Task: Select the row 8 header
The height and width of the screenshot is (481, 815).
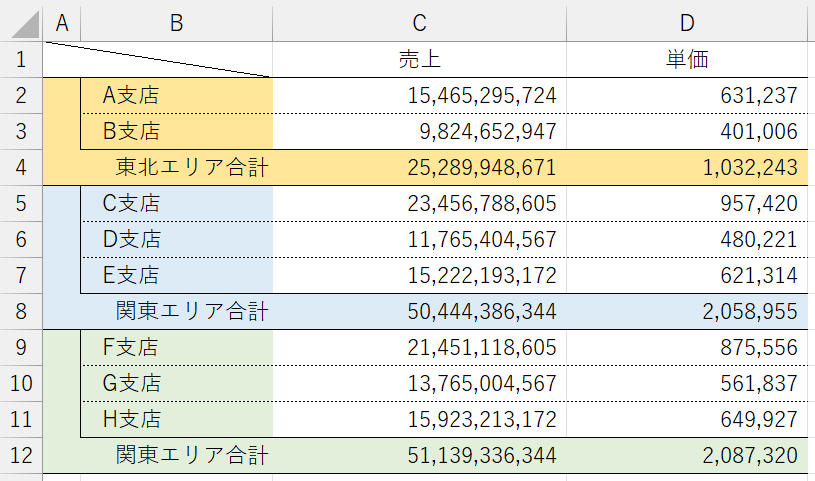Action: click(22, 311)
